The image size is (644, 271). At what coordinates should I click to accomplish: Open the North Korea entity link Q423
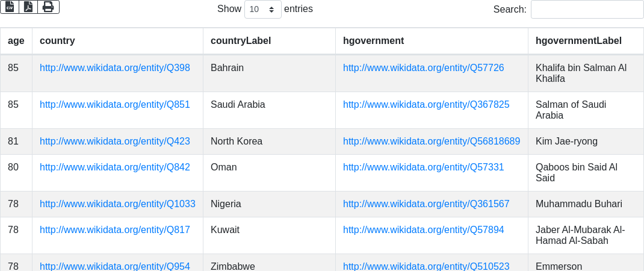[115, 141]
